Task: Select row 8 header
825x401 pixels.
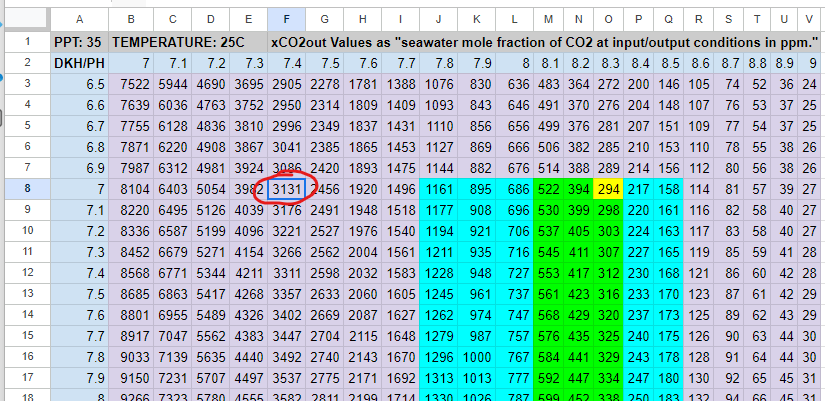Action: pyautogui.click(x=28, y=188)
